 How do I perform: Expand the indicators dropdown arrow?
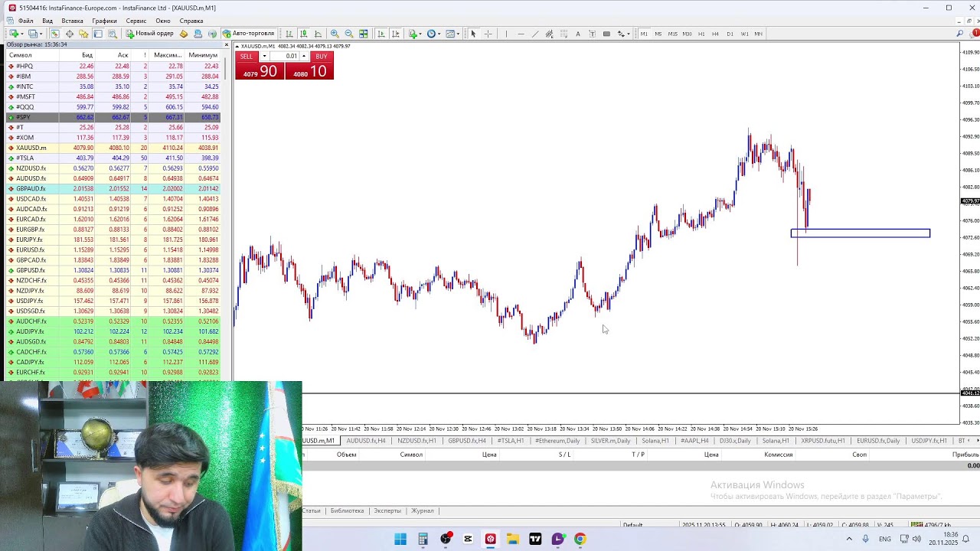(421, 34)
